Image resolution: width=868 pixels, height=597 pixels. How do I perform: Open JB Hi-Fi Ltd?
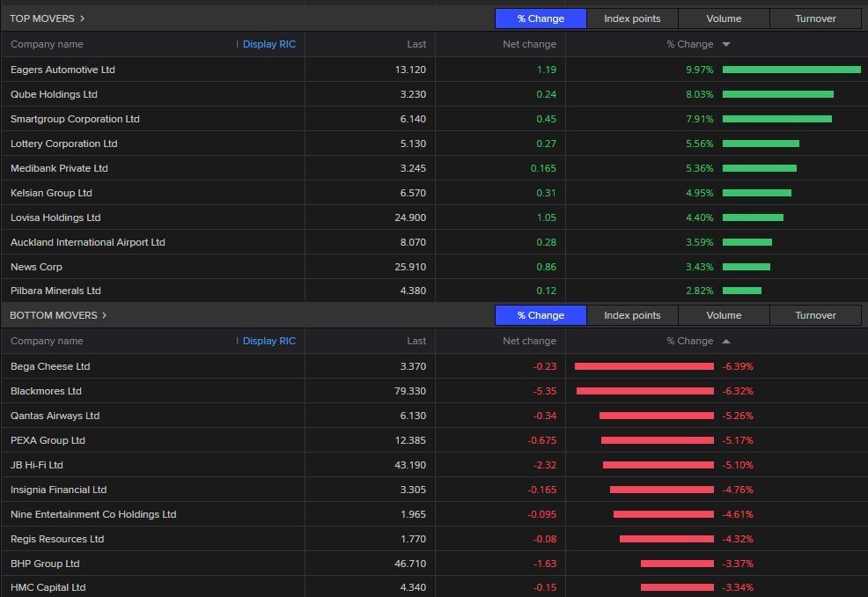tap(37, 465)
